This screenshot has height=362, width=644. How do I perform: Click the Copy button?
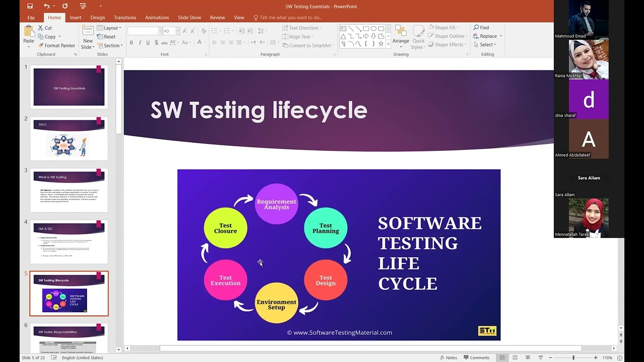coord(49,37)
